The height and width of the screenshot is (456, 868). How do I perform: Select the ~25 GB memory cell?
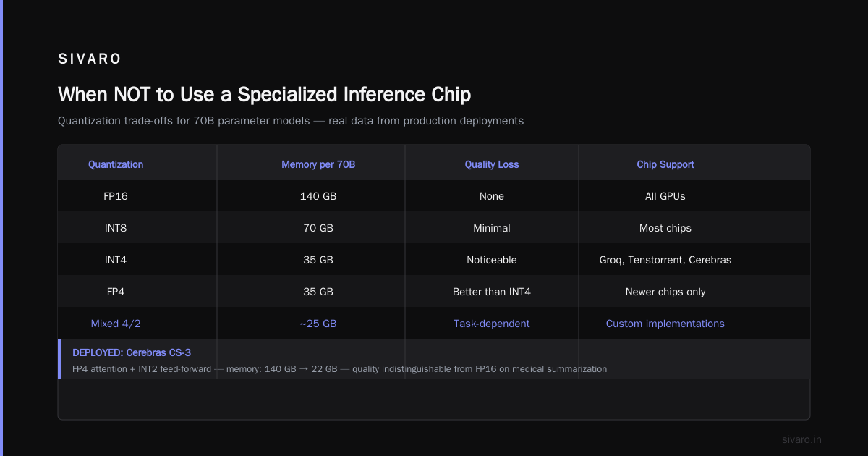pos(318,324)
